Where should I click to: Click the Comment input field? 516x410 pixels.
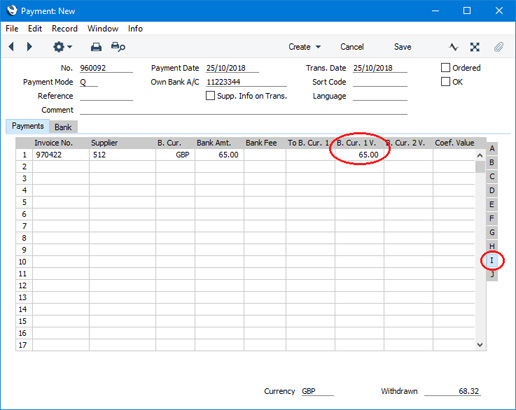(x=243, y=110)
